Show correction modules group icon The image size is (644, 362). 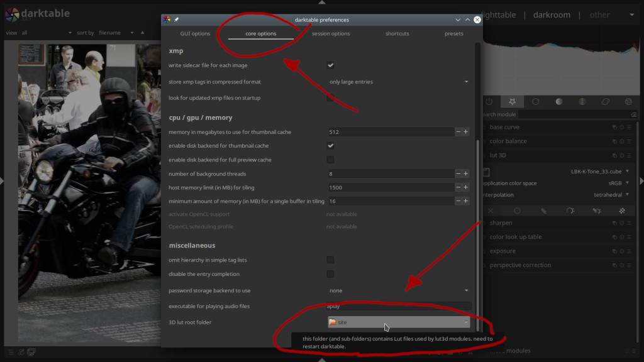[x=606, y=101]
